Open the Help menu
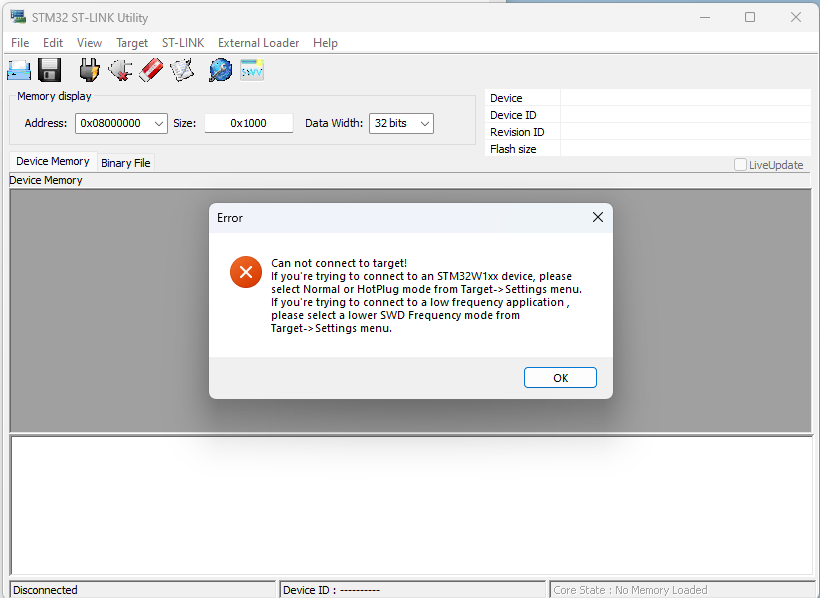Screen dimensions: 820x598 pos(325,43)
